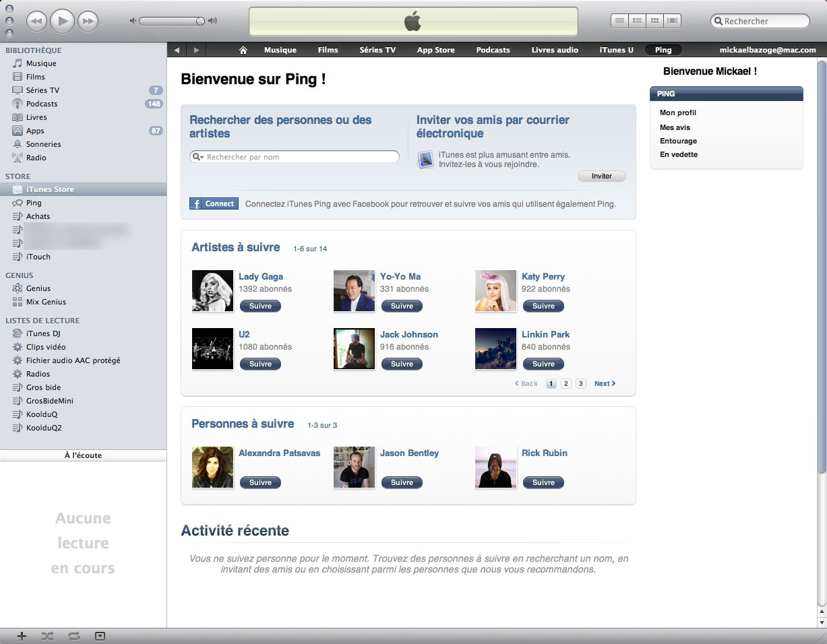Screen dimensions: 827x644
Task: Go to artists page 2
Action: pos(566,383)
